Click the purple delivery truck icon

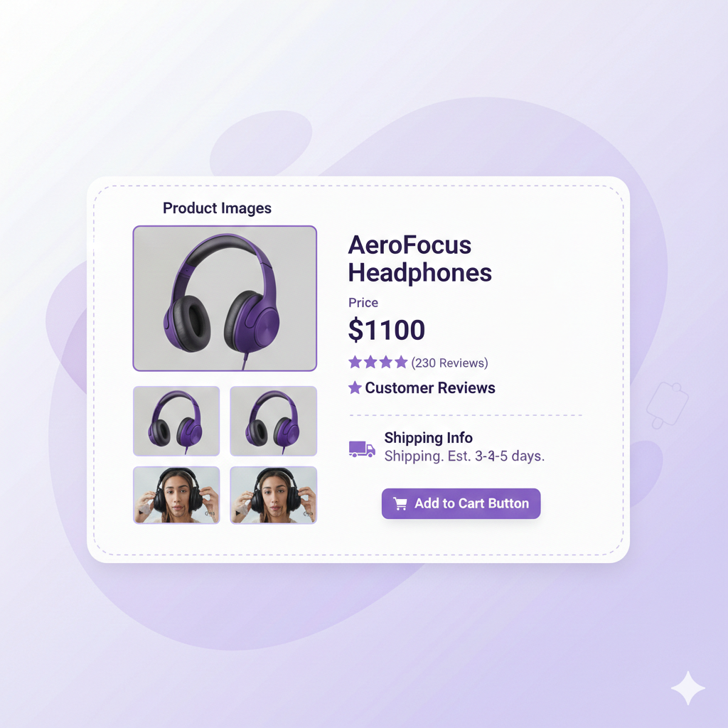(x=362, y=449)
